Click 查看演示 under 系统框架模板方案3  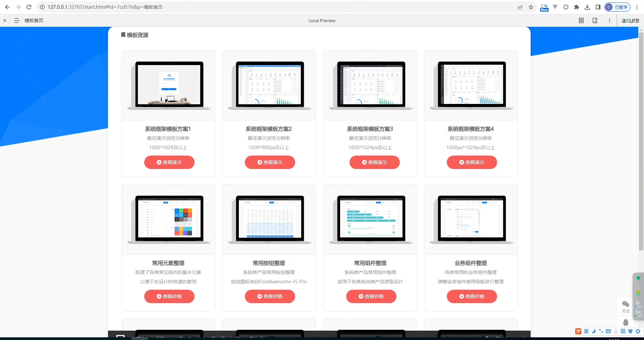pos(375,162)
